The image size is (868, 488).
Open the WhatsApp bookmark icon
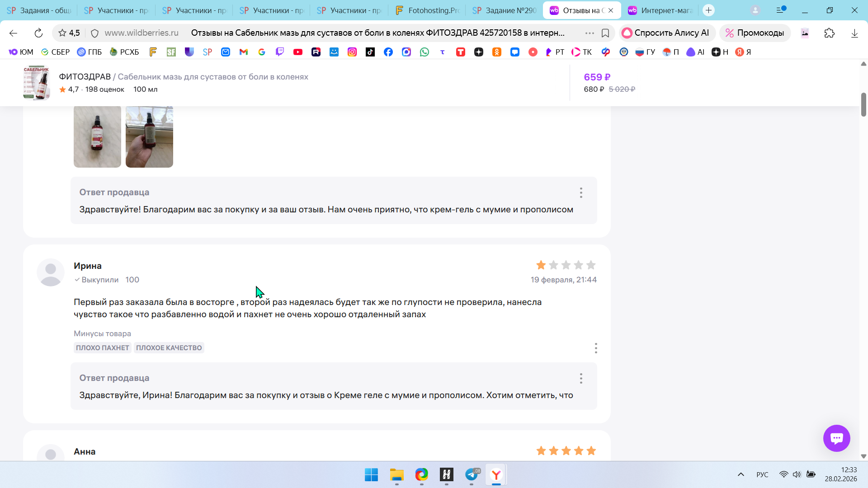click(x=424, y=52)
